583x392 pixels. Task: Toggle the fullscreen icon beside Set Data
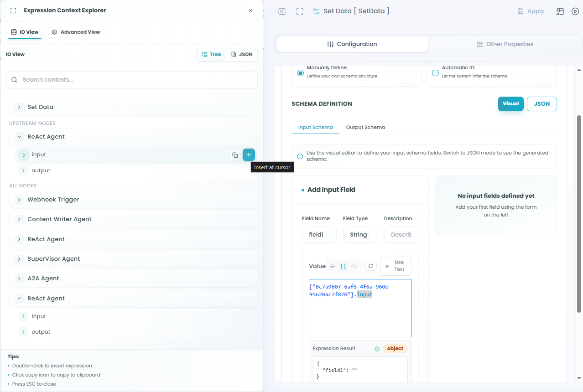(x=300, y=11)
